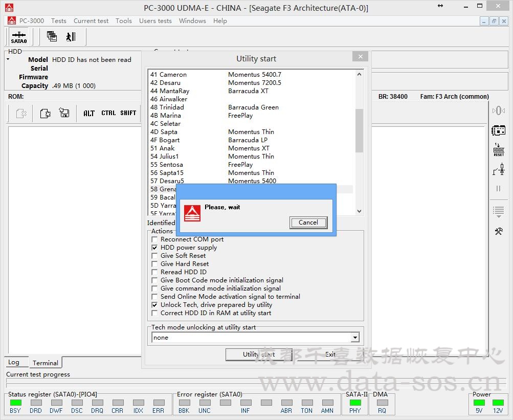Click the cascading windows toolbar icon
Image resolution: width=513 pixels, height=420 pixels.
click(x=52, y=36)
